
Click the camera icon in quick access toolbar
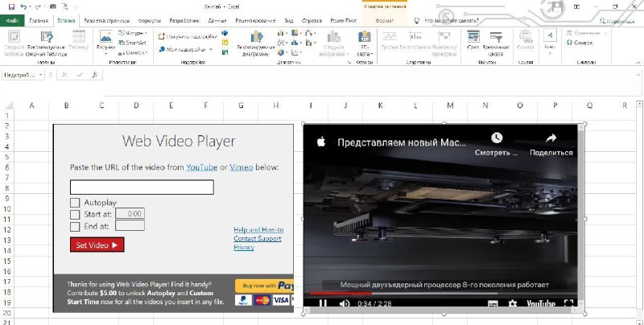(52, 7)
